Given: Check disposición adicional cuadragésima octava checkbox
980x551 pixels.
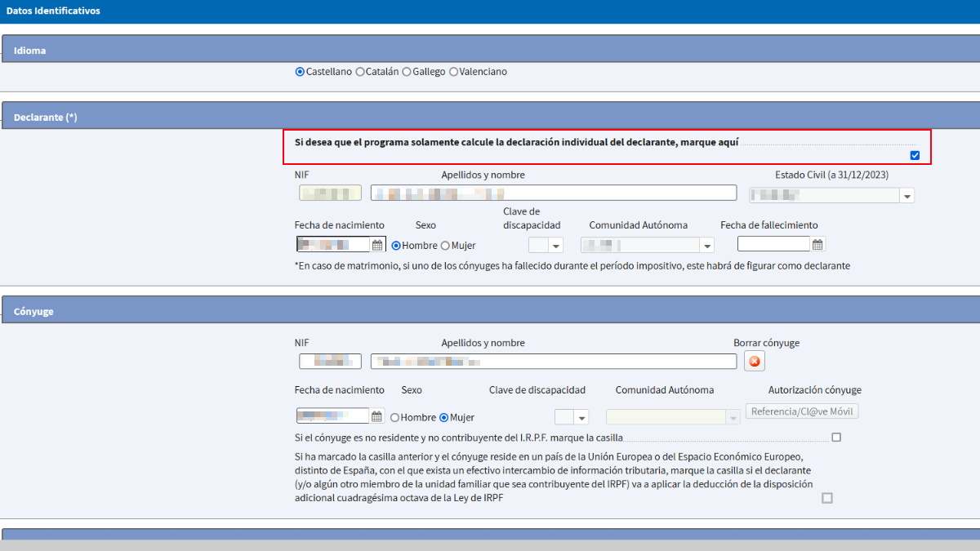Looking at the screenshot, I should coord(827,498).
